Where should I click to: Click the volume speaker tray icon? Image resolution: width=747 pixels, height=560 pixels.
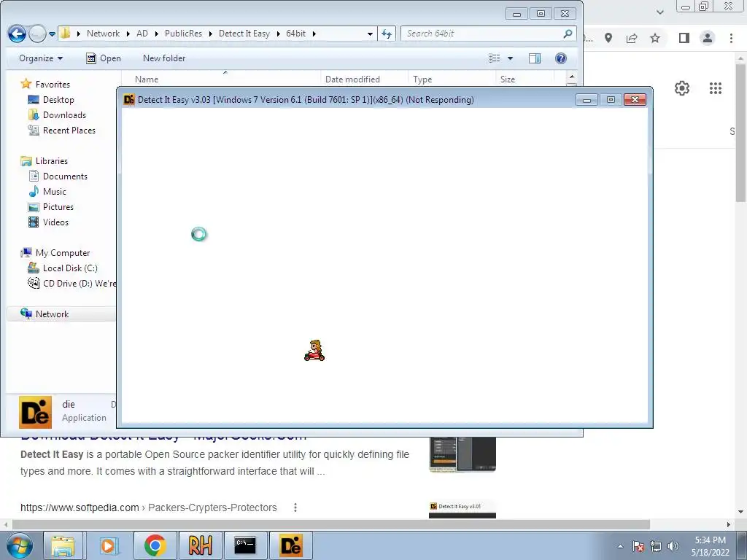coord(673,546)
